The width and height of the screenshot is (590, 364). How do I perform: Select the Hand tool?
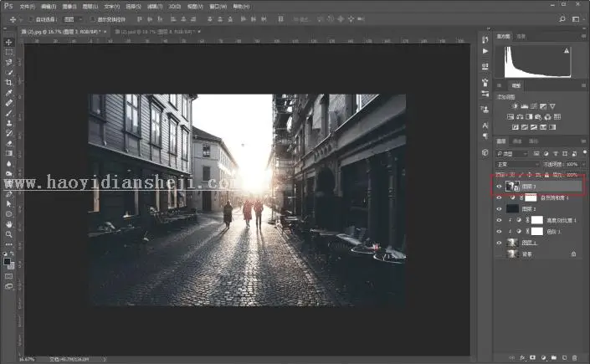click(x=8, y=224)
